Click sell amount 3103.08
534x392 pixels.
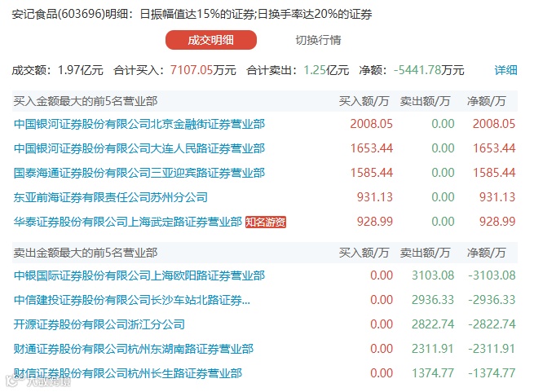click(x=433, y=275)
